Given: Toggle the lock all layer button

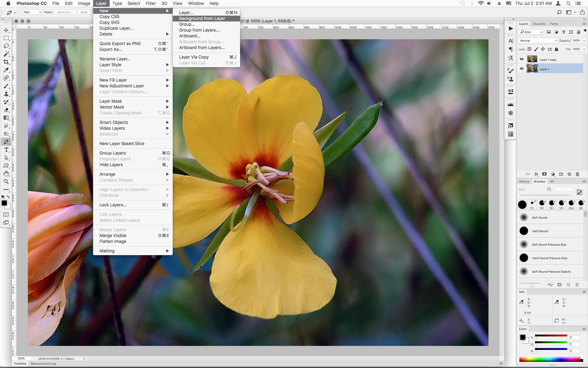Looking at the screenshot, I should pyautogui.click(x=556, y=49).
